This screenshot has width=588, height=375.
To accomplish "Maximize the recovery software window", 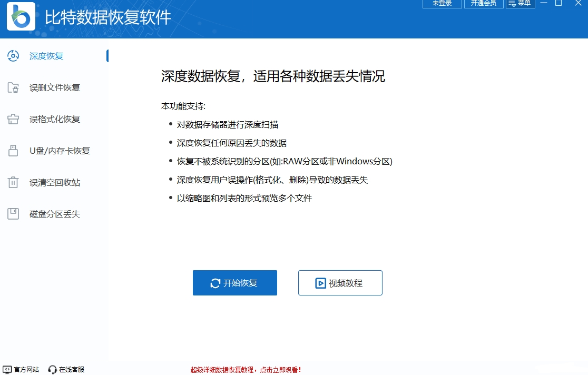I will (558, 3).
